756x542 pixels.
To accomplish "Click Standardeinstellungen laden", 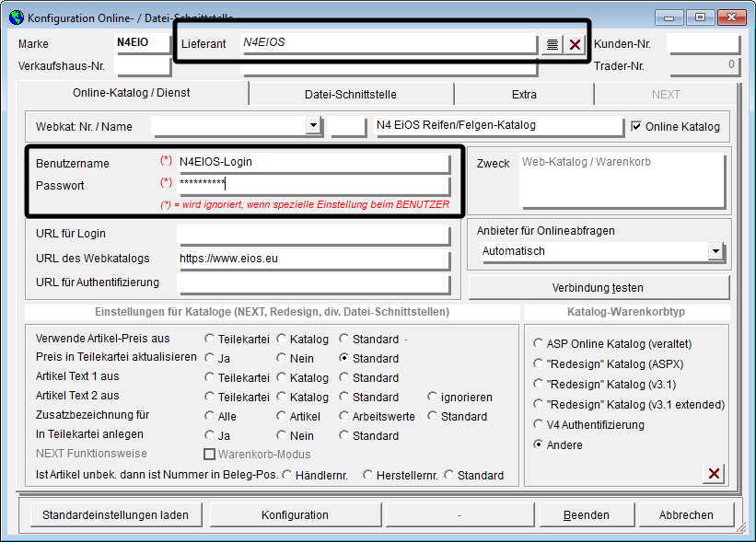I will [x=116, y=515].
